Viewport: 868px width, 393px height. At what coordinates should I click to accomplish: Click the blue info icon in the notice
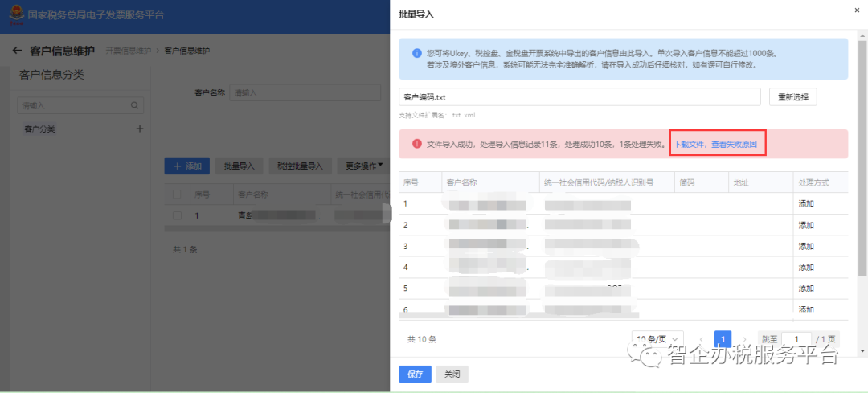tap(417, 54)
